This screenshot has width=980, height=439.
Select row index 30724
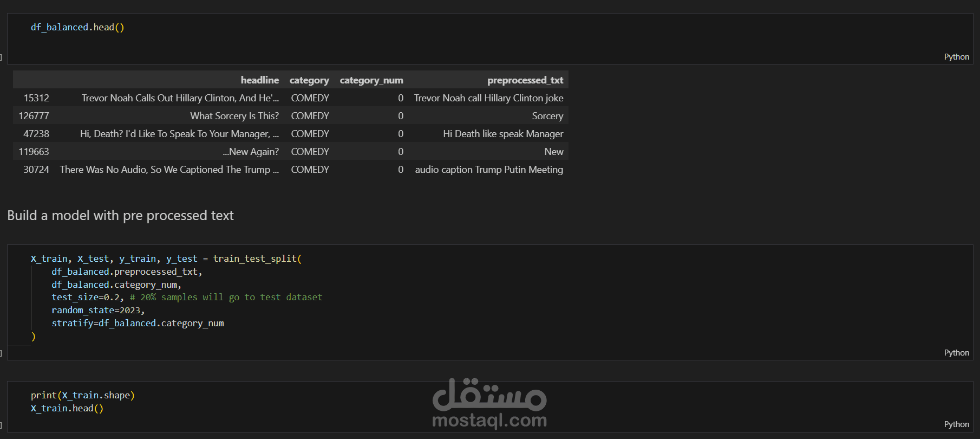click(x=36, y=170)
